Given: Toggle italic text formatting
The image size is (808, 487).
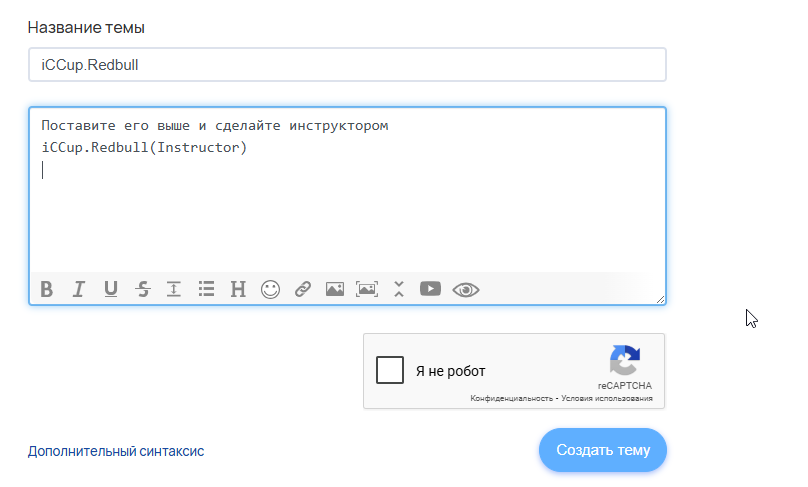Looking at the screenshot, I should pyautogui.click(x=78, y=289).
